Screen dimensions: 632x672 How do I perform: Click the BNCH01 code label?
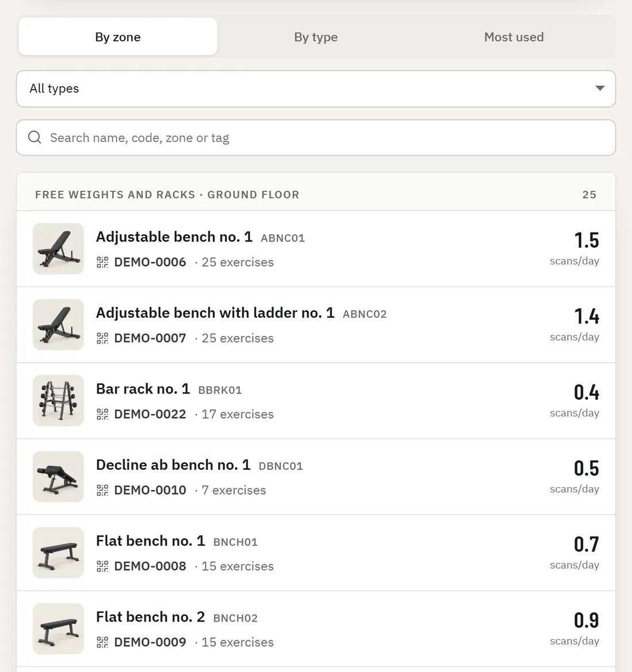pos(236,542)
